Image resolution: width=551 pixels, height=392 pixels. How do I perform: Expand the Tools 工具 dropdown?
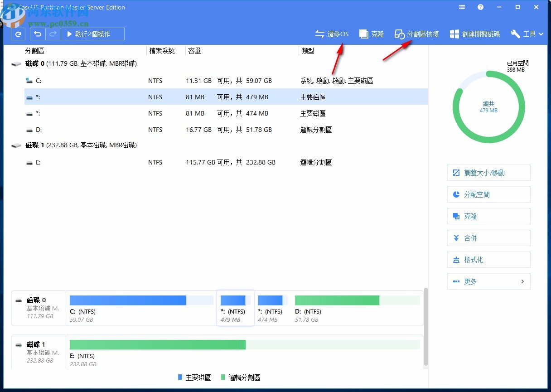pos(527,34)
